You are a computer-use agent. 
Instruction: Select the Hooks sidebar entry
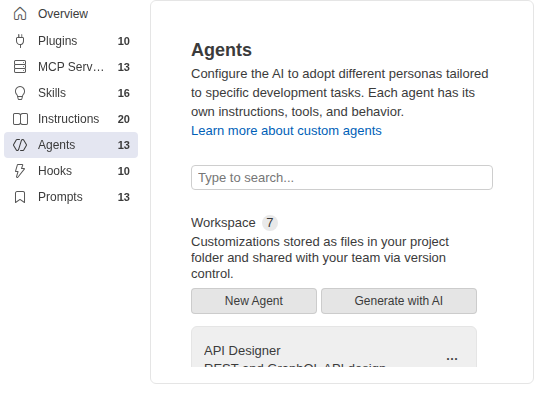pos(71,171)
